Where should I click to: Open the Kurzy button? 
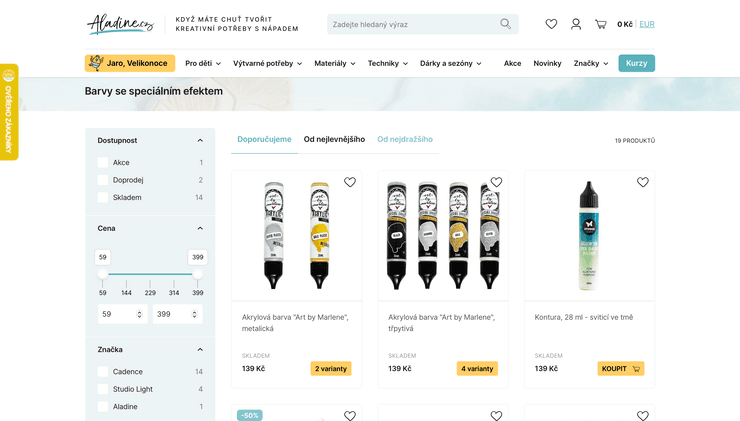[636, 63]
